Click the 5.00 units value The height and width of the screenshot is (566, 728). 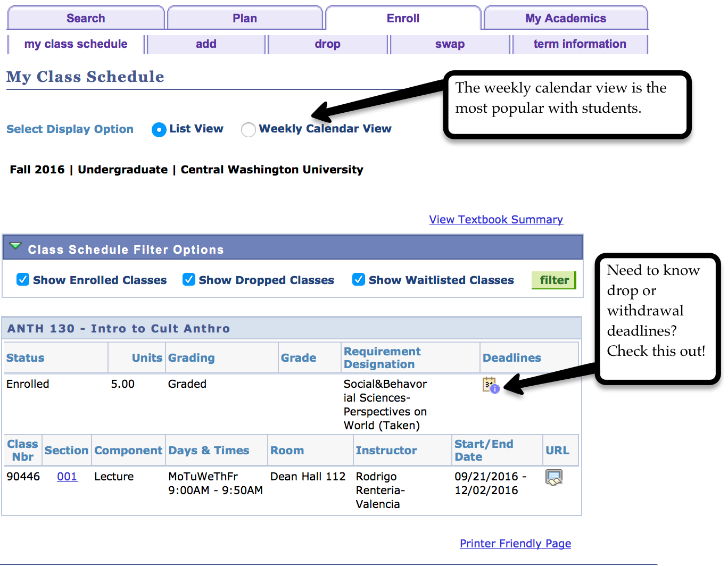click(x=122, y=384)
